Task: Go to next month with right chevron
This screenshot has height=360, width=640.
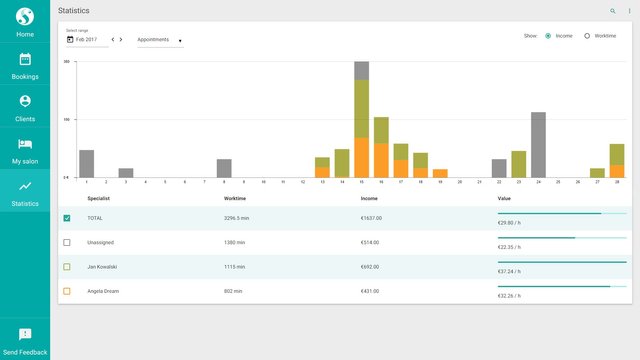Action: [121, 40]
